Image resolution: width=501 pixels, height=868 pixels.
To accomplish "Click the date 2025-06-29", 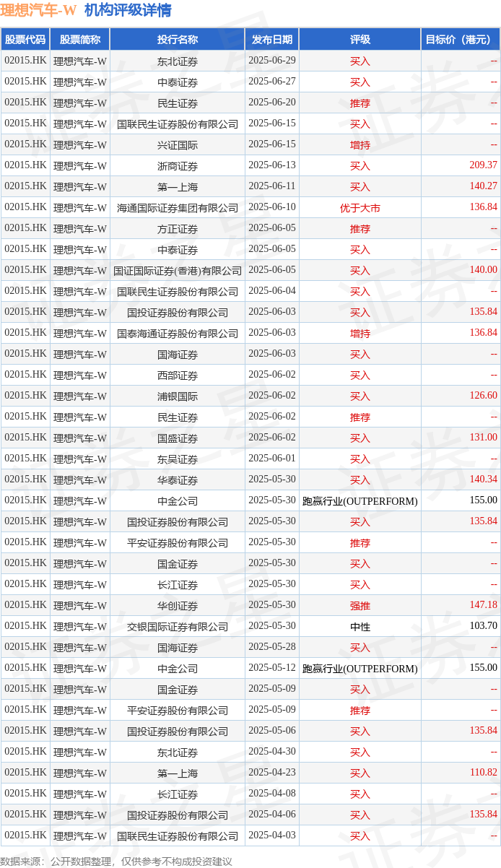I will [272, 61].
